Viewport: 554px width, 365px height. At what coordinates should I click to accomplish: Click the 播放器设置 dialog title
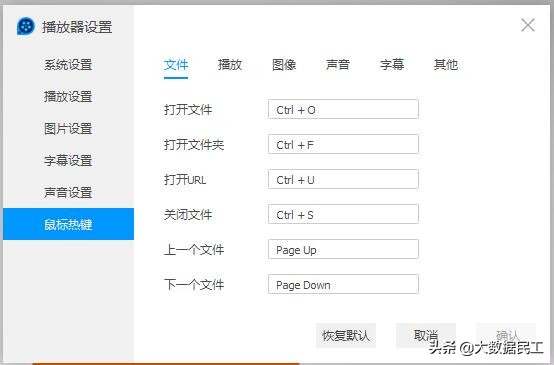pyautogui.click(x=77, y=27)
